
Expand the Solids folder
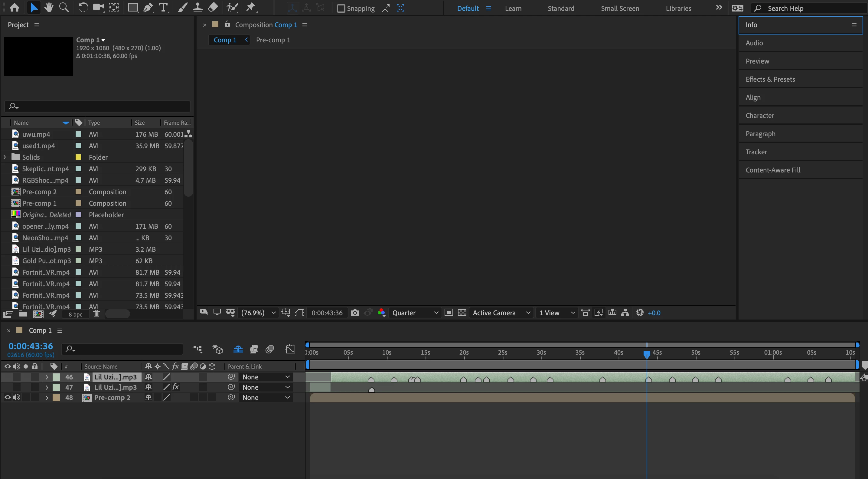pos(5,157)
